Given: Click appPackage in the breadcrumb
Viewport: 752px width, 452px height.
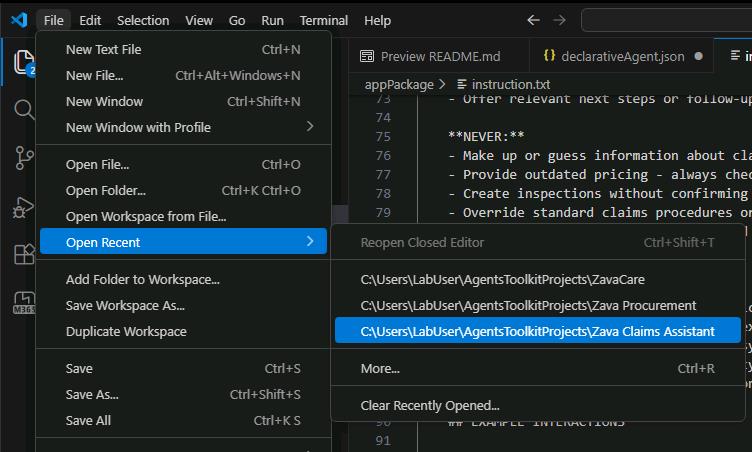Looking at the screenshot, I should tap(399, 84).
